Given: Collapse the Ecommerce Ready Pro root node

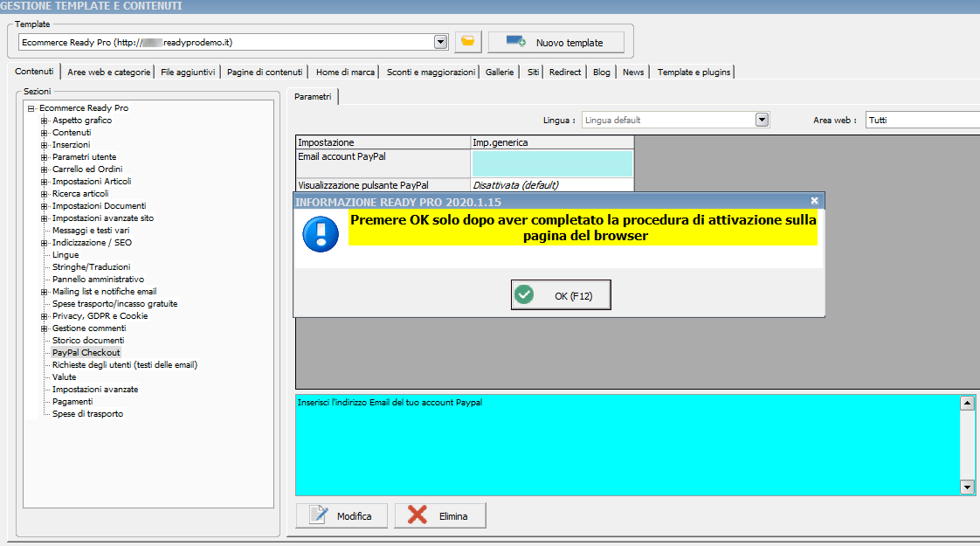Looking at the screenshot, I should click(31, 108).
